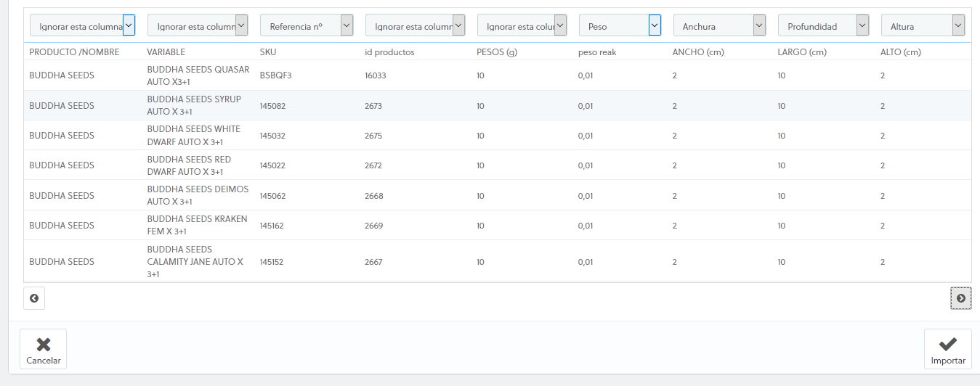
Task: Click SKU value '145152'
Action: click(x=272, y=262)
